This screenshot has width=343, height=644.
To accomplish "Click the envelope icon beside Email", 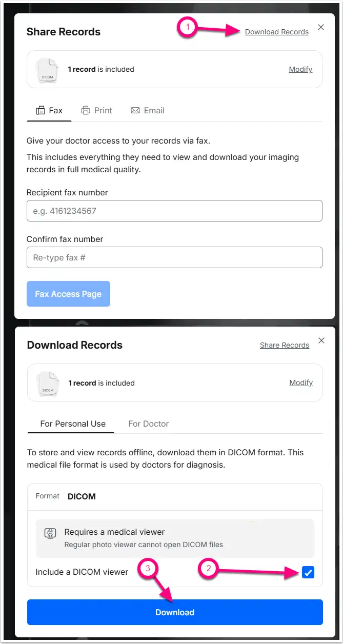I will [135, 110].
